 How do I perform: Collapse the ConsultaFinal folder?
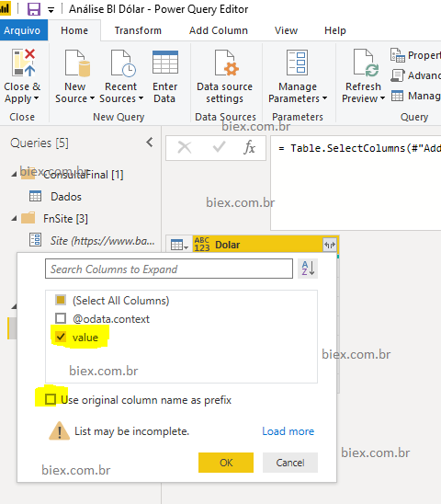click(x=14, y=174)
